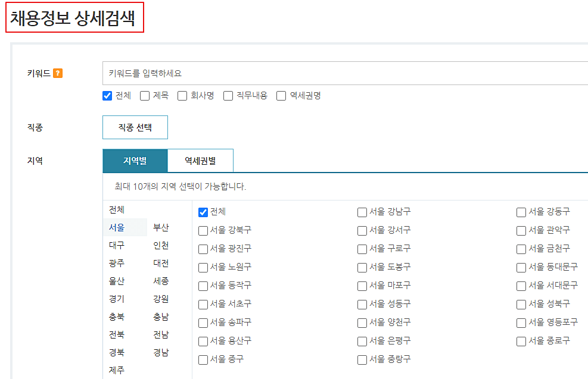Screen dimensions: 588x379
Task: Select 경북 region
Action: click(117, 352)
